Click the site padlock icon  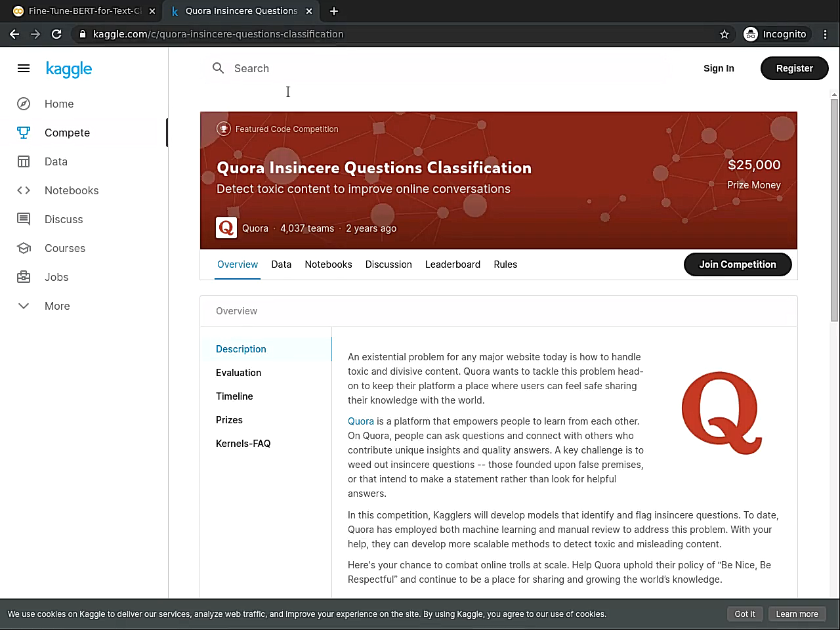coord(82,34)
